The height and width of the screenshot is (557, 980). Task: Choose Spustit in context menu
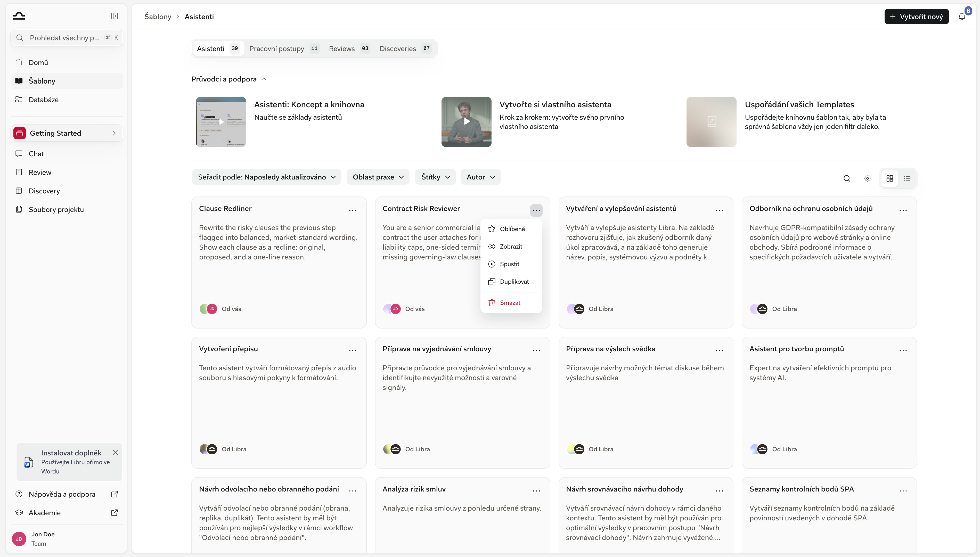coord(511,264)
